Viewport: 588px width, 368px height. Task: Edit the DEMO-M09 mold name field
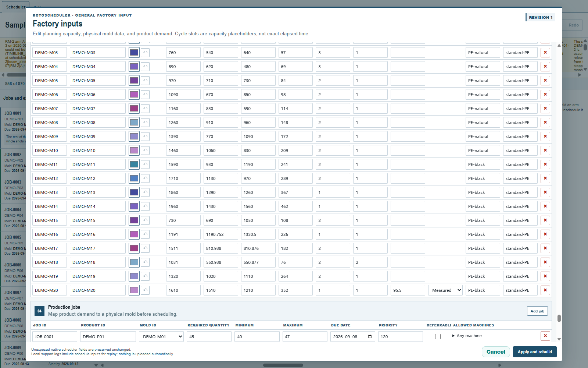[98, 137]
